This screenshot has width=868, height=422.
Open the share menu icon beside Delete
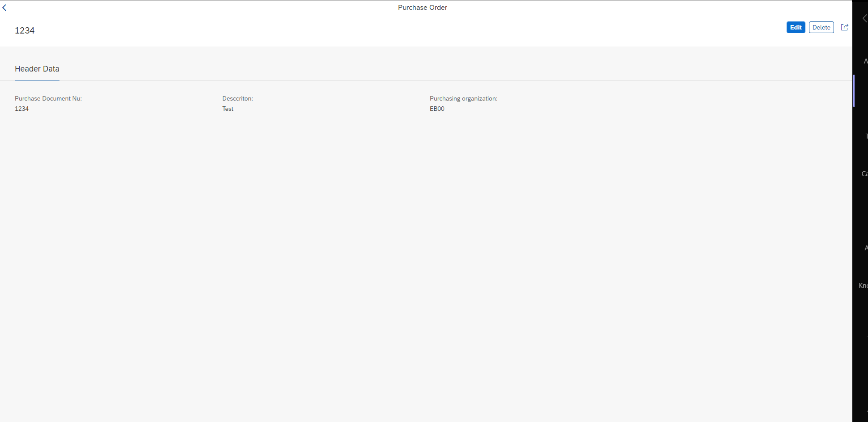tap(844, 27)
